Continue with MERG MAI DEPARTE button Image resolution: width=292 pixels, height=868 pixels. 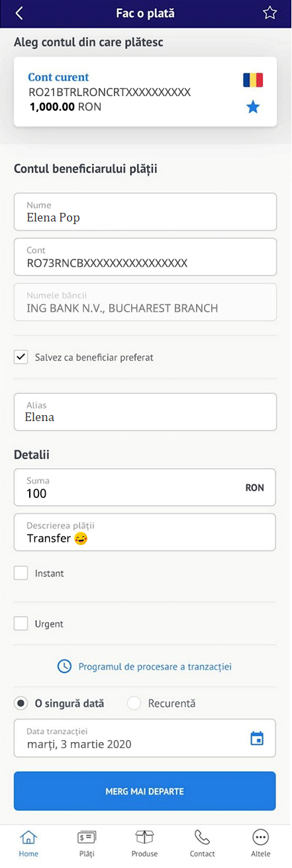pyautogui.click(x=145, y=791)
